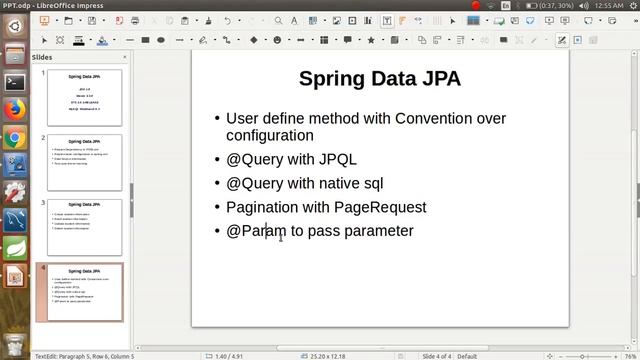Image resolution: width=640 pixels, height=360 pixels.
Task: Select the Callout shapes tool
Action: pyautogui.click(x=348, y=40)
